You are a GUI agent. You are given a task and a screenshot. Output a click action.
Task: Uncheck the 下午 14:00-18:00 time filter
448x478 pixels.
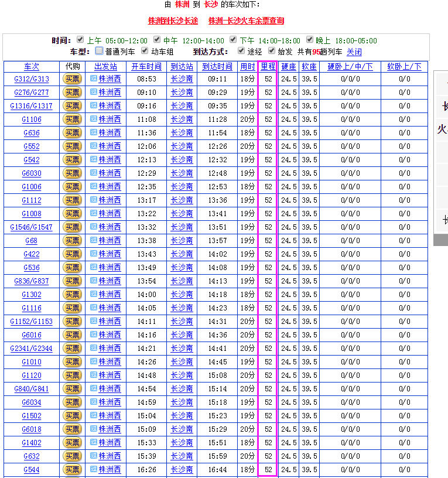(x=233, y=39)
